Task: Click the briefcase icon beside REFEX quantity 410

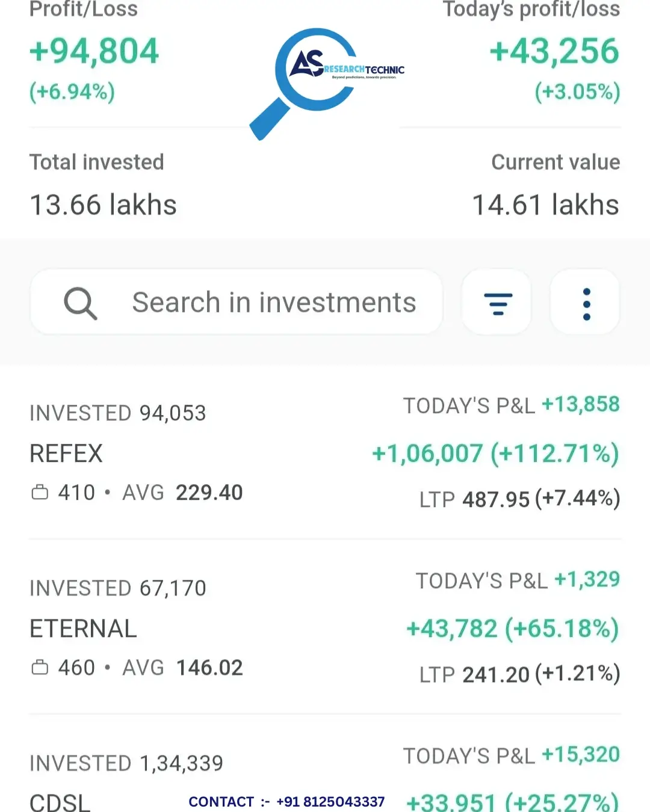Action: (x=40, y=492)
